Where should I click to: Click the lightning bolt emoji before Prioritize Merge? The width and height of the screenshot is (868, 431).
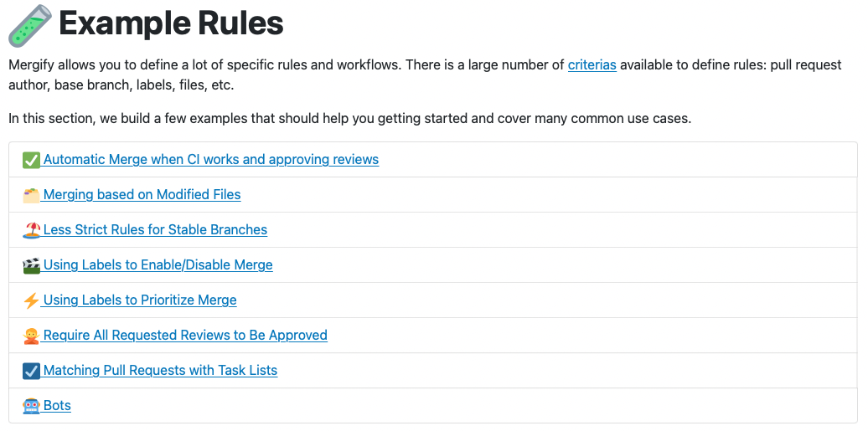click(x=32, y=300)
